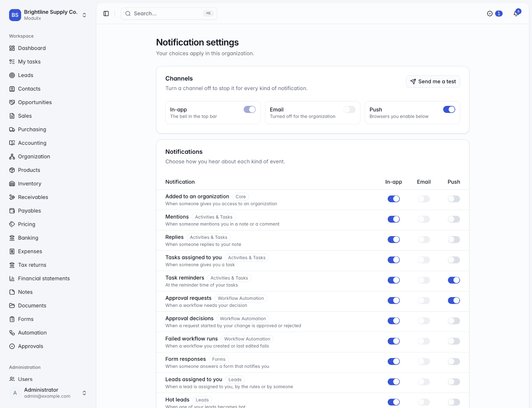Enable push for Failed workflow runs

pyautogui.click(x=454, y=341)
